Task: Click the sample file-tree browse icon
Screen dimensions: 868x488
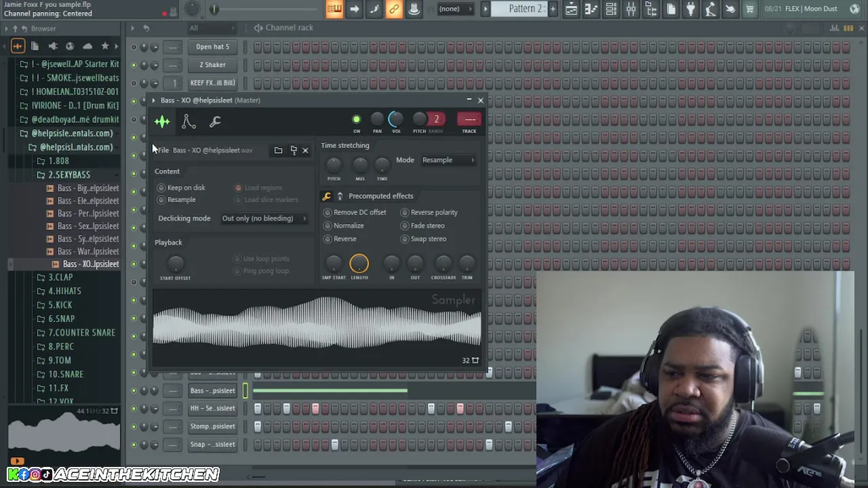Action: (293, 150)
